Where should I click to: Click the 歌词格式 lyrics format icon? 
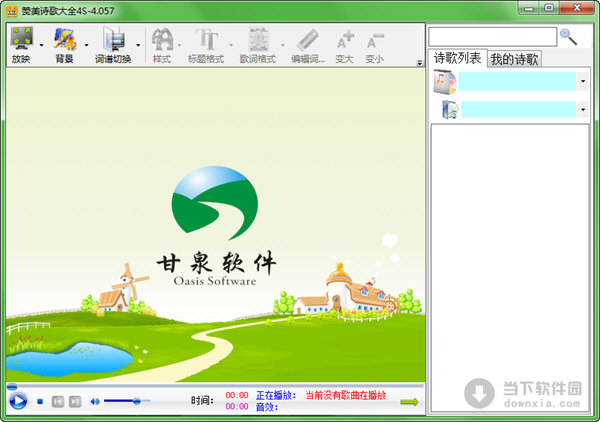click(x=259, y=39)
